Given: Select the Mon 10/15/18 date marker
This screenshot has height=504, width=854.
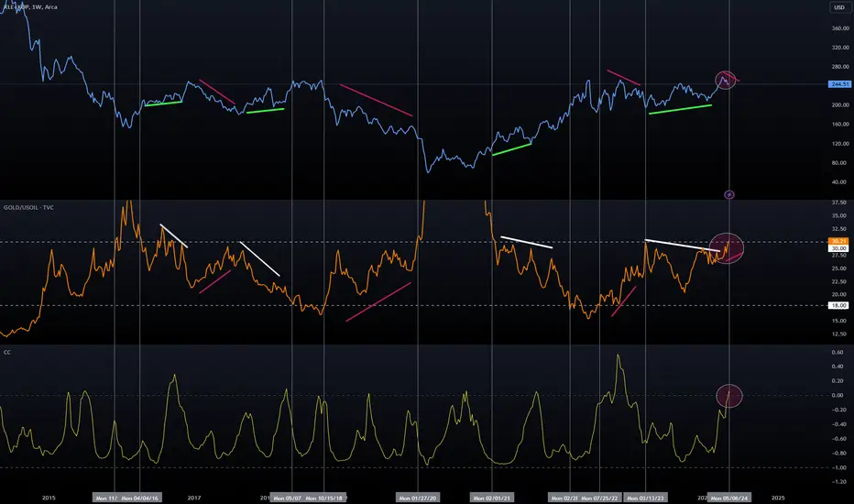Looking at the screenshot, I should (324, 498).
